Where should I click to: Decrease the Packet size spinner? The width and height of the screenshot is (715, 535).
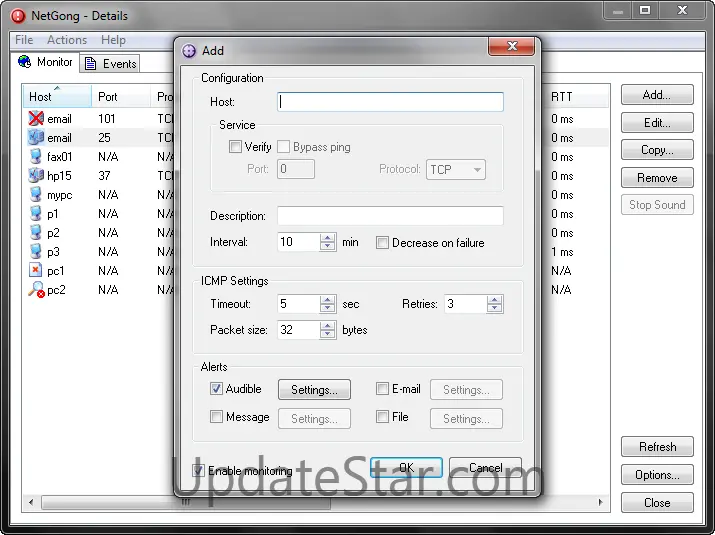pyautogui.click(x=327, y=334)
